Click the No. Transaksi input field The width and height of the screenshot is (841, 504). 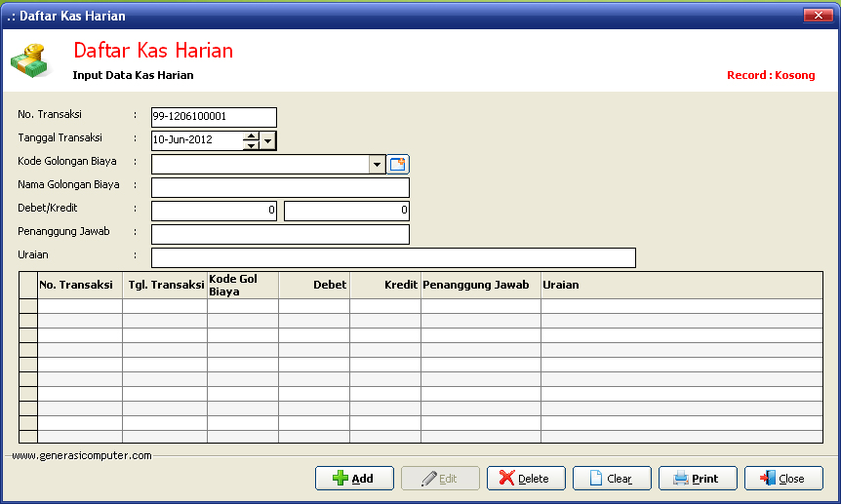point(214,117)
